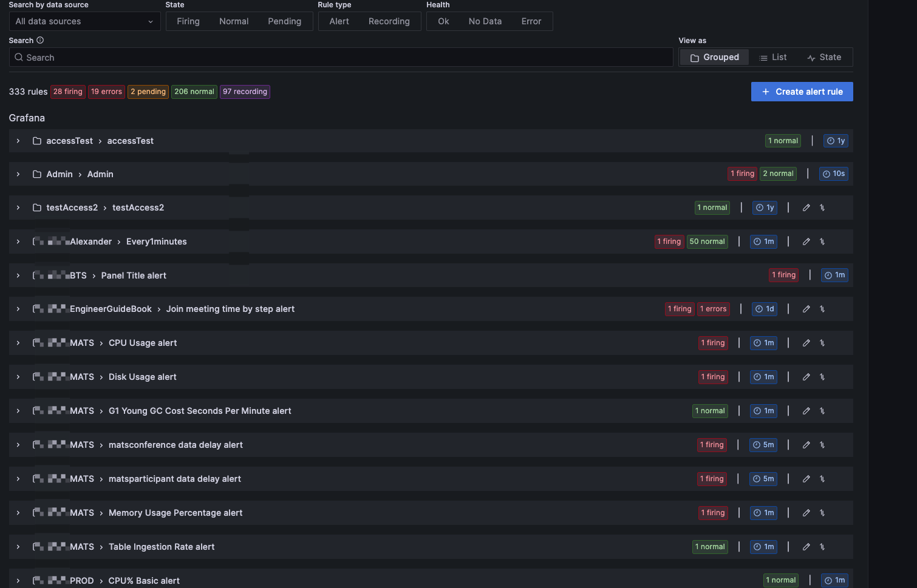
Task: Open the info icon next to Search label
Action: (x=40, y=40)
